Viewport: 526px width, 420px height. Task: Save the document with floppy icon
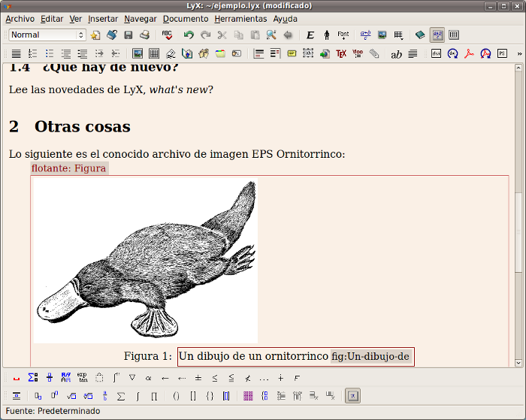[128, 35]
